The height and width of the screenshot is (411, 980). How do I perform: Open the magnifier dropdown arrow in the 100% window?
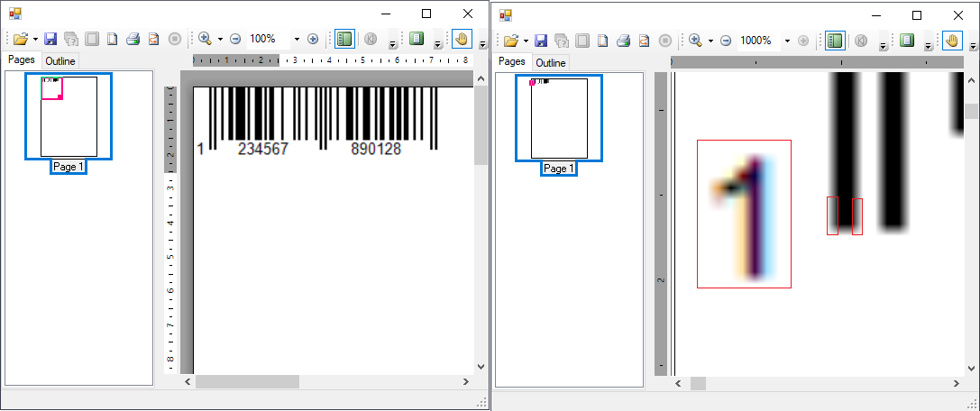[220, 40]
